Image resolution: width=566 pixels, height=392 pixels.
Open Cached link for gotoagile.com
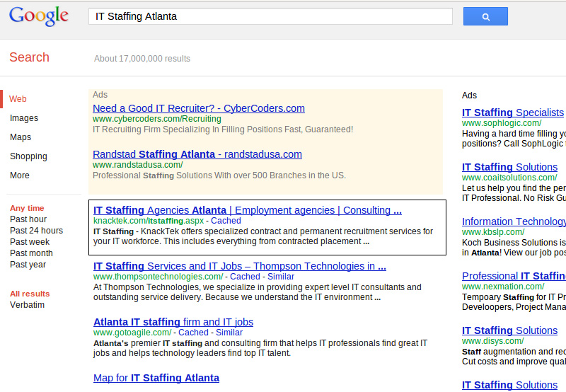click(193, 333)
